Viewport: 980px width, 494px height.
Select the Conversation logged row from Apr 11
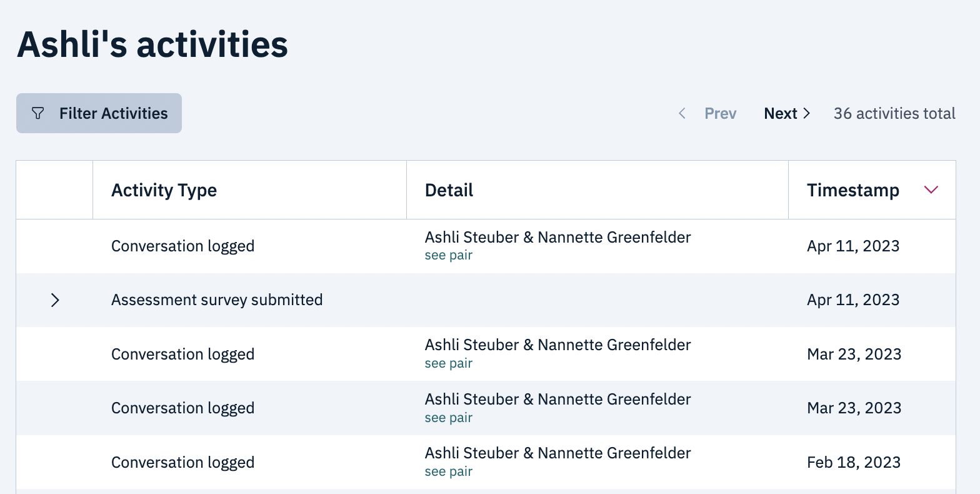[x=182, y=246]
